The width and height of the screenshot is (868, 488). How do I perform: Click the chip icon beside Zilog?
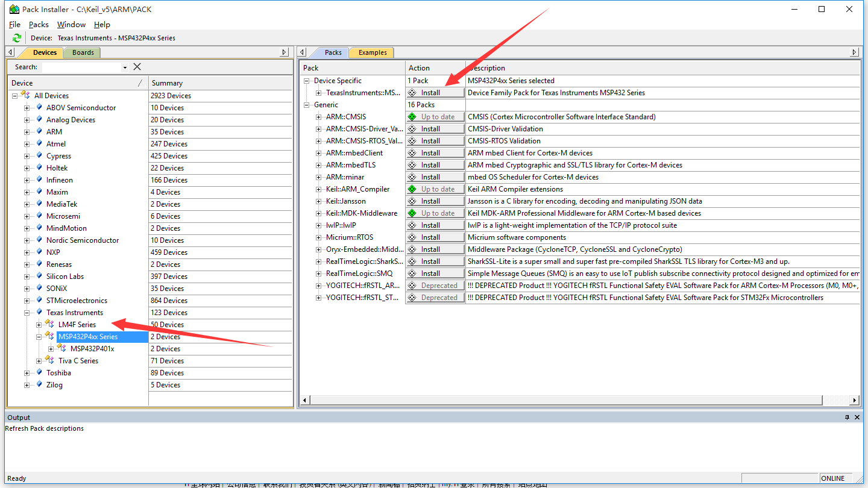point(39,384)
